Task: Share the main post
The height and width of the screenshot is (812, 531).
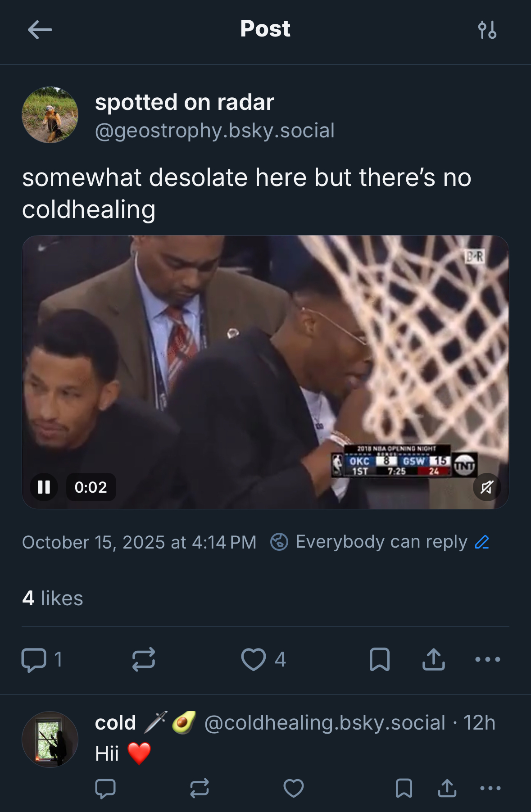Action: [x=434, y=660]
